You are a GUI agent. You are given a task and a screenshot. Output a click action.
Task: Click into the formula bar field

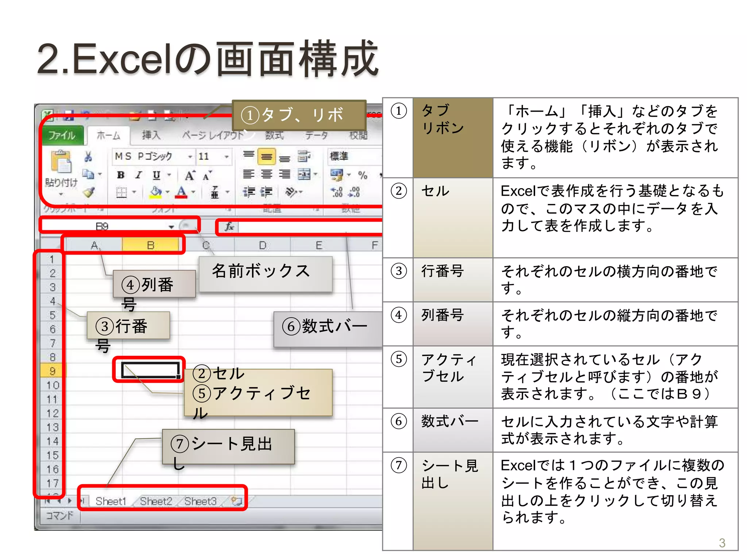coord(310,227)
